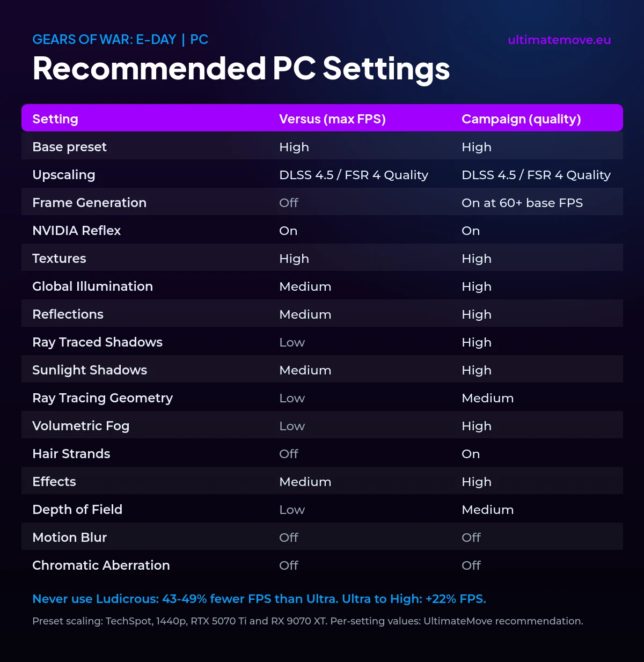Select the Setting column header
This screenshot has width=644, height=662.
[x=55, y=119]
